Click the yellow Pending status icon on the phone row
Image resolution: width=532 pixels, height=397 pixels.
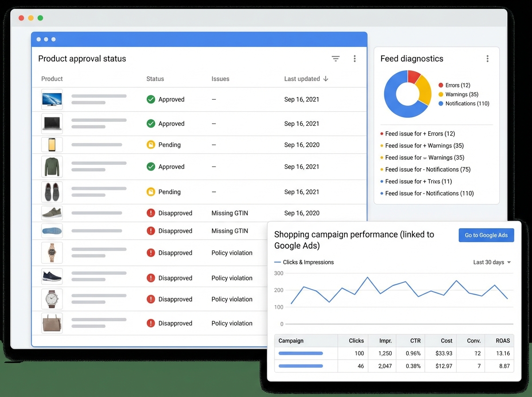pos(151,145)
